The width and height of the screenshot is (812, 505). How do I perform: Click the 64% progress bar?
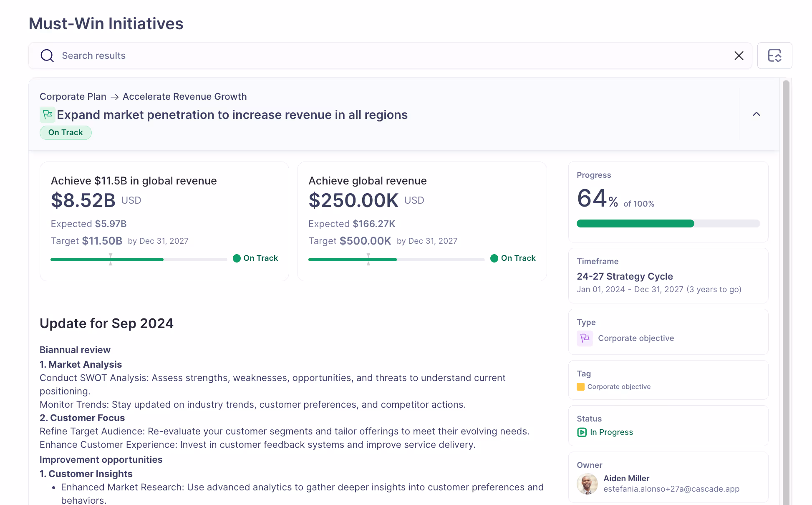click(x=668, y=223)
